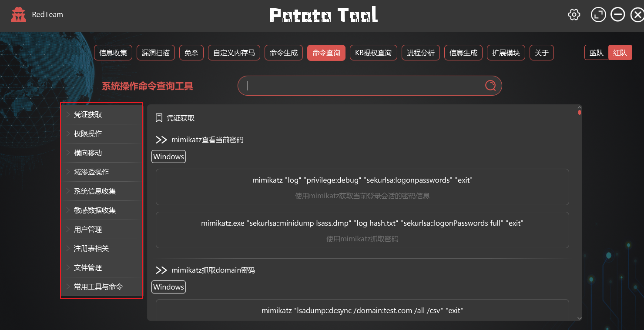Expand the 凭证获取 category chevron
Image resolution: width=644 pixels, height=330 pixels.
click(68, 114)
